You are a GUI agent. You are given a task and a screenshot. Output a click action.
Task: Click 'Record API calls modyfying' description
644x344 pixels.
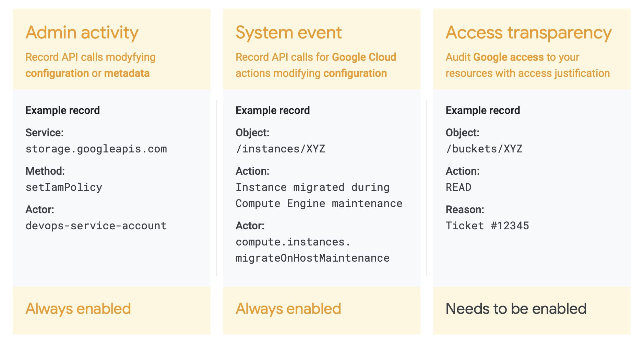[x=91, y=57]
